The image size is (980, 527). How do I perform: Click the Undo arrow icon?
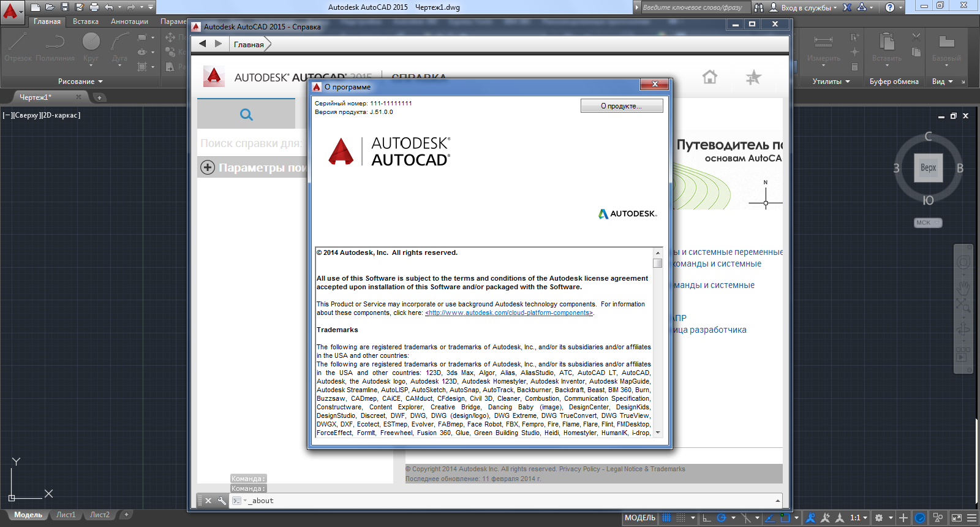109,7
